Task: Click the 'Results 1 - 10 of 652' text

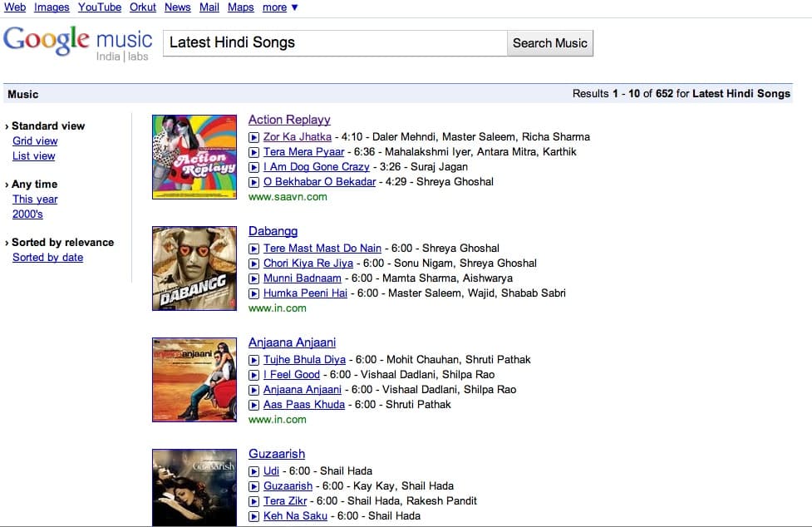Action: tap(623, 94)
